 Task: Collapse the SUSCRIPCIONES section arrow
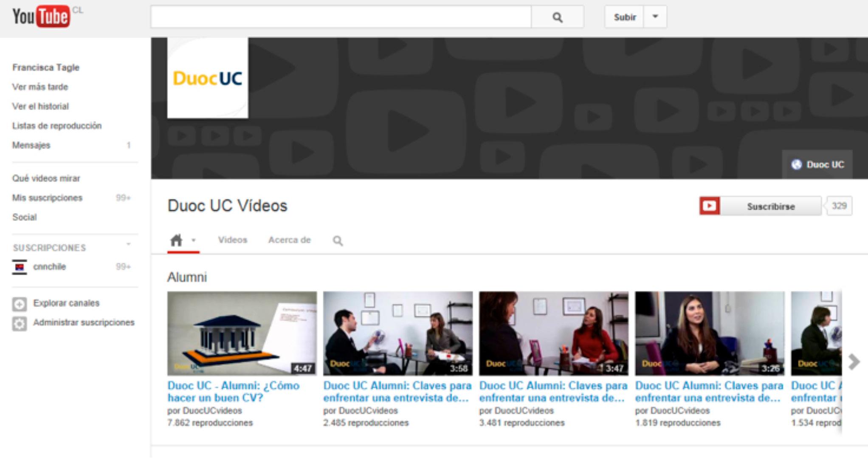[x=128, y=244]
